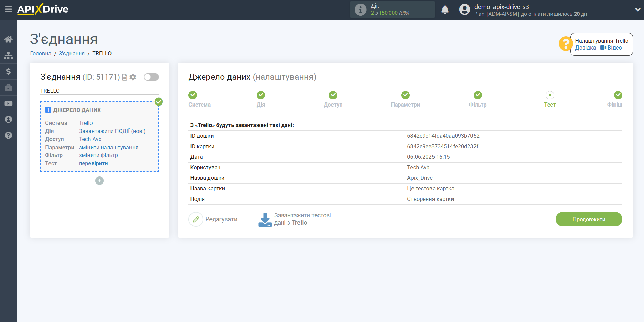The image size is (644, 322).
Task: Go to Головна breadcrumb
Action: 41,53
